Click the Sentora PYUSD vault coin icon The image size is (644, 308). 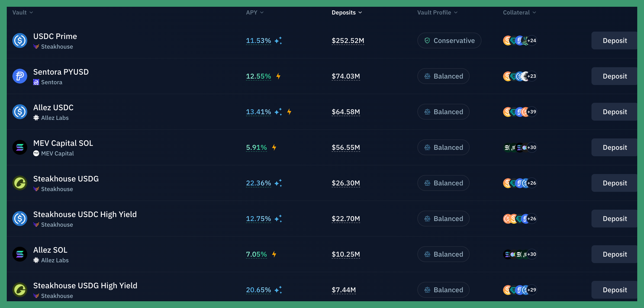[x=20, y=76]
